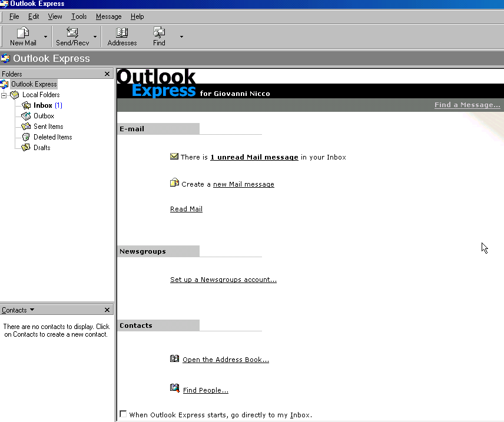Click Set up a Newsgroups account link
Viewport: 504px width, 422px height.
223,280
